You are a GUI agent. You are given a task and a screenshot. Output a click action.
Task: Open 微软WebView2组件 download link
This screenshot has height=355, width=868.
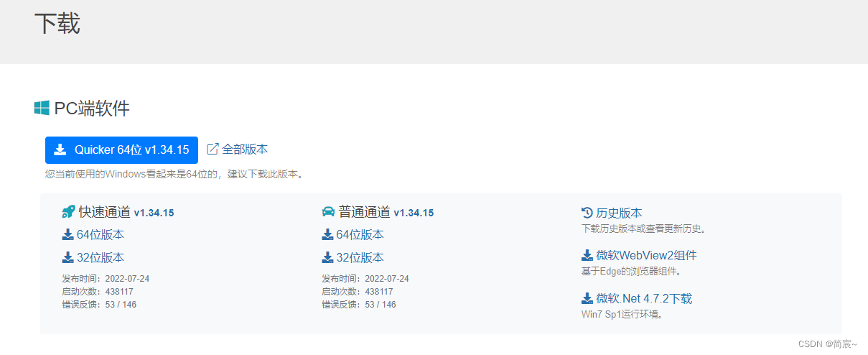[x=646, y=255]
